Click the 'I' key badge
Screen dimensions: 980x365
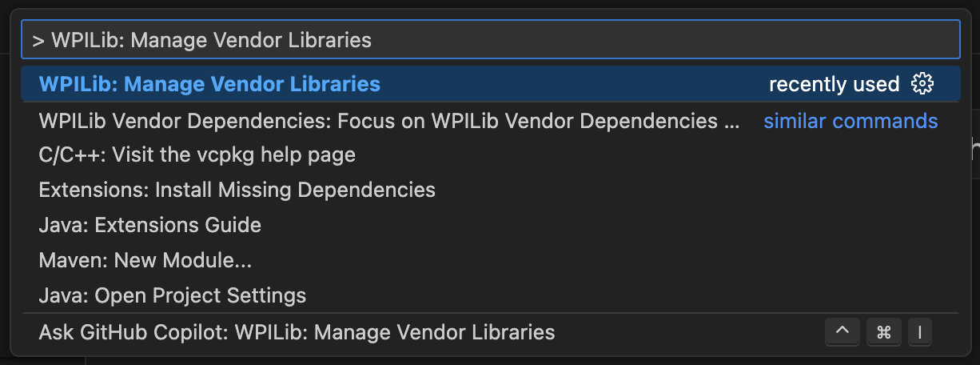919,332
